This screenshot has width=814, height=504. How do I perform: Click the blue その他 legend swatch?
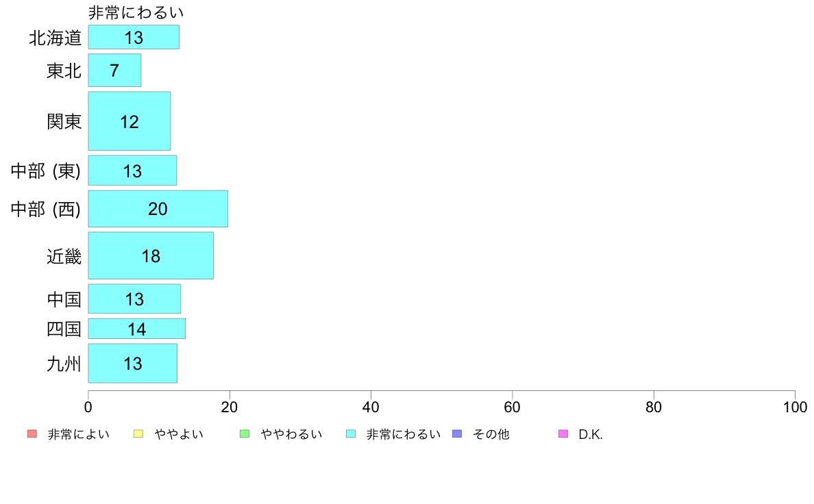tap(457, 434)
